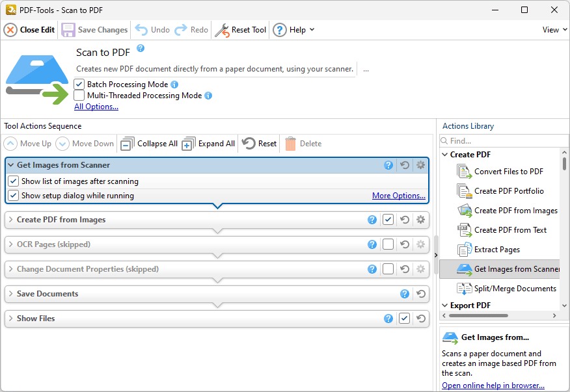Collapse the Export PDF library group
This screenshot has height=392, width=570.
[445, 306]
